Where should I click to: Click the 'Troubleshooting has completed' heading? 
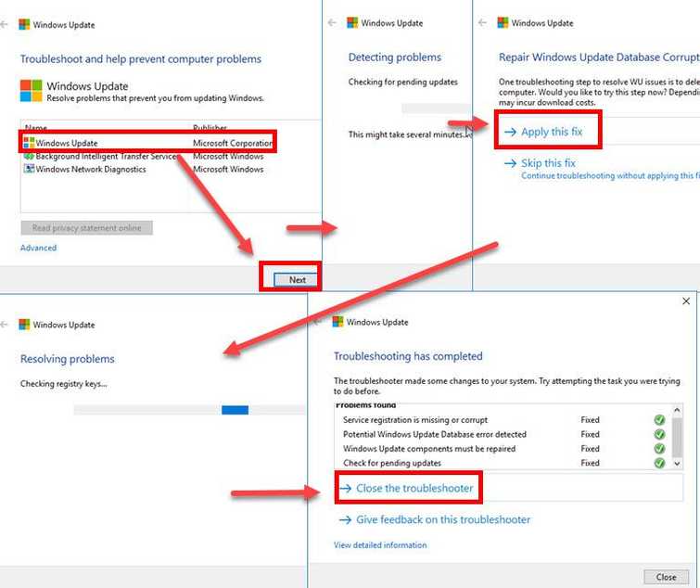(408, 356)
